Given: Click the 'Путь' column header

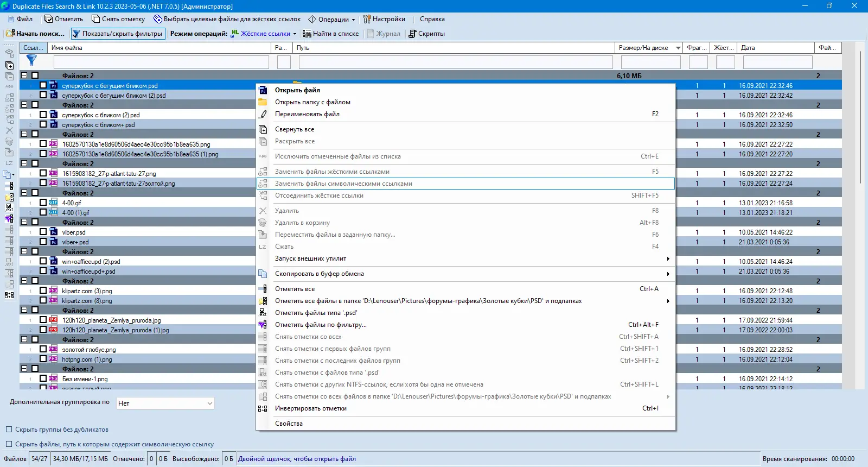Looking at the screenshot, I should click(454, 48).
